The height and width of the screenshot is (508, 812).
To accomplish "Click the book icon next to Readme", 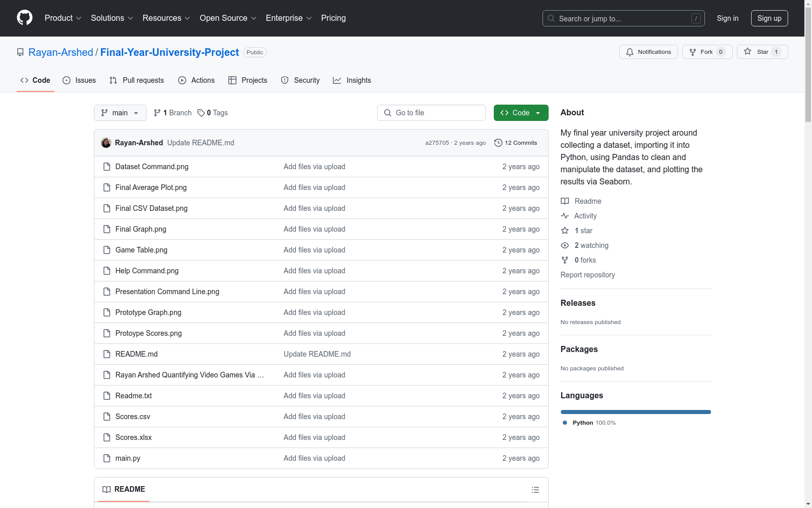I will pyautogui.click(x=565, y=201).
